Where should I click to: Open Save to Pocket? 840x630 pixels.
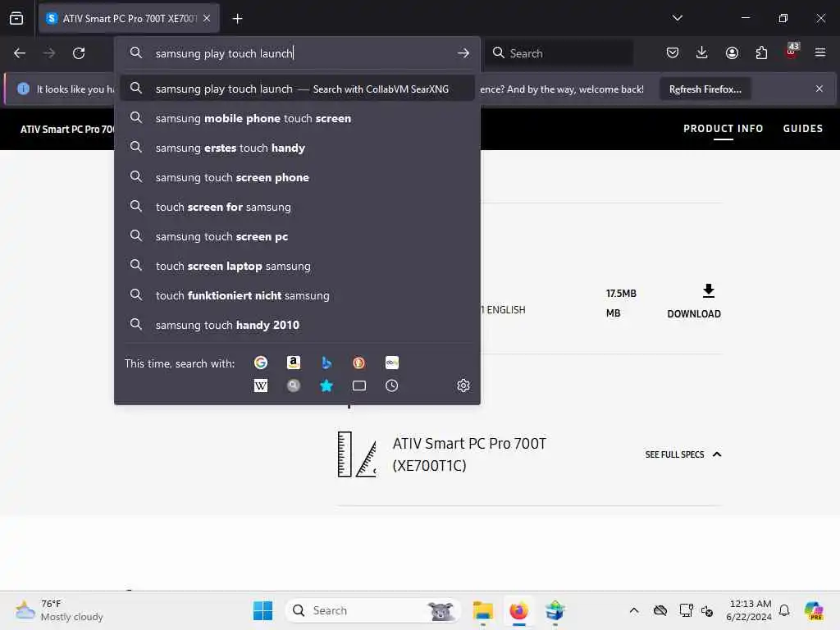coord(673,52)
